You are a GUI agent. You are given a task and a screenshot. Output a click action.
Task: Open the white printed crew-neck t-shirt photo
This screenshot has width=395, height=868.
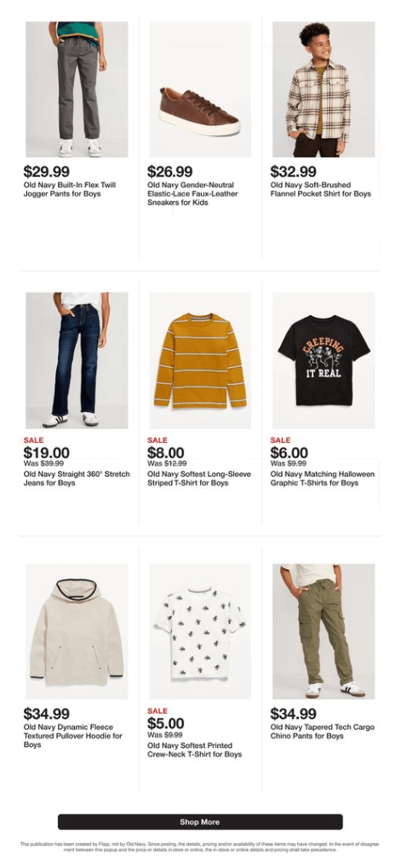[200, 631]
